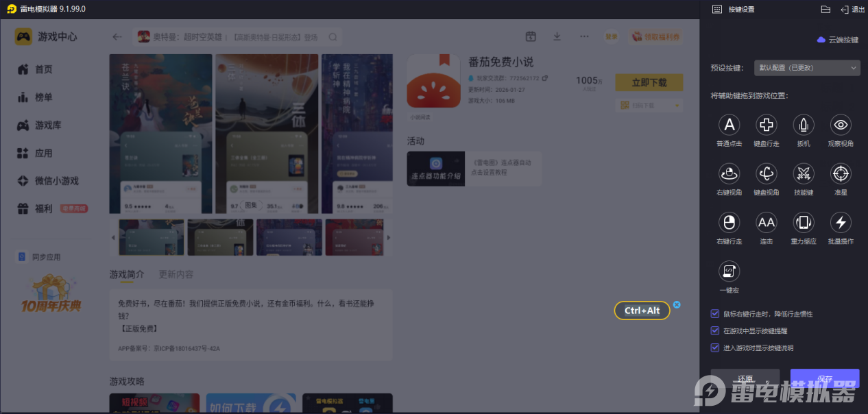This screenshot has width=868, height=414.
Task: Select the 重力感应 phone icon
Action: pos(804,222)
